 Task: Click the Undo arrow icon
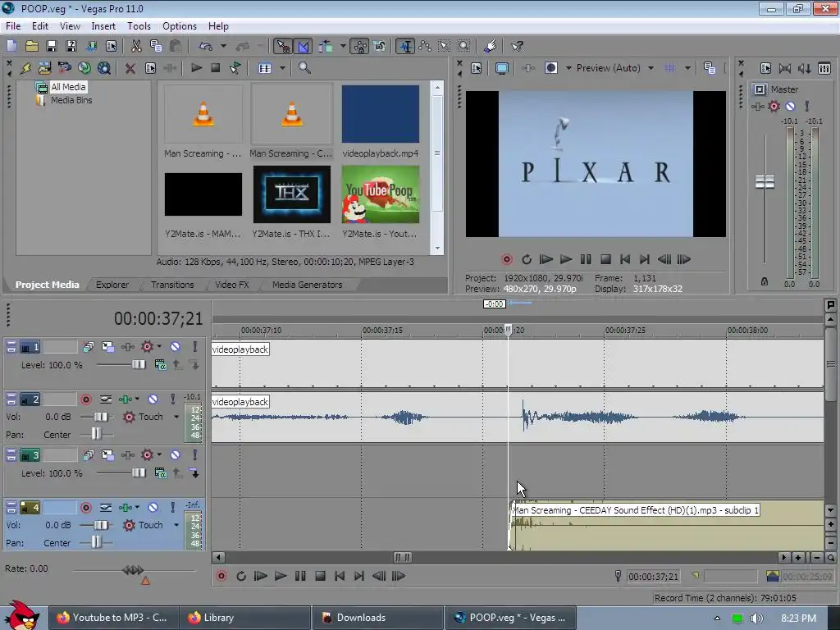(x=206, y=46)
